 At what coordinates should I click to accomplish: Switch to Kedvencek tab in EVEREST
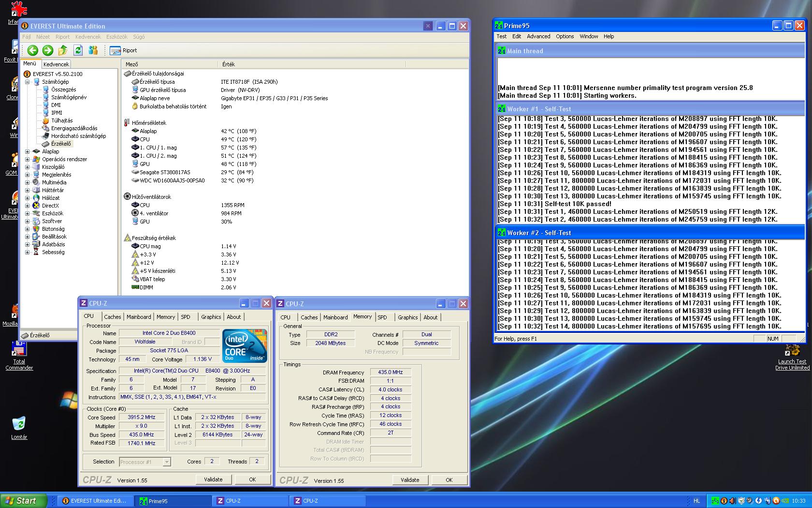[x=56, y=64]
